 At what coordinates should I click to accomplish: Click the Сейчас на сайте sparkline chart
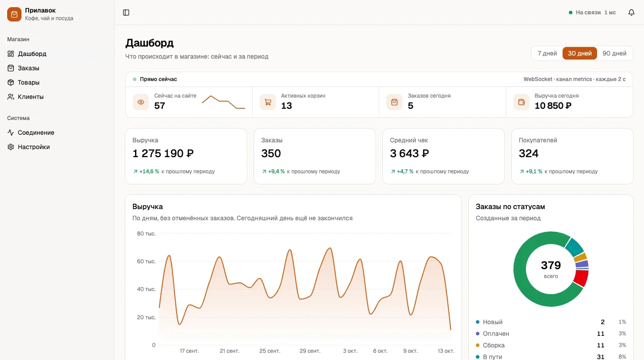click(x=224, y=102)
